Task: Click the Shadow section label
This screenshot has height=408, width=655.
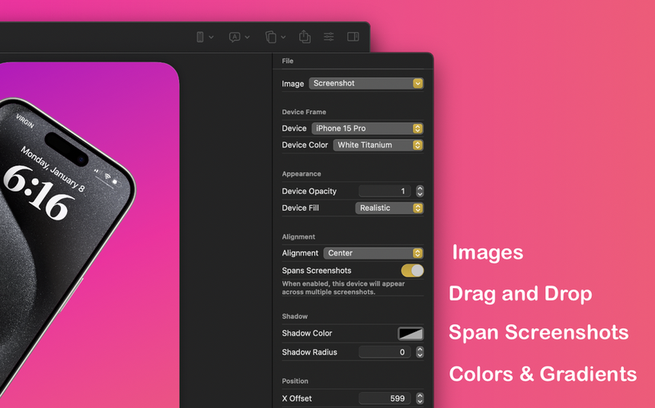Action: [294, 316]
